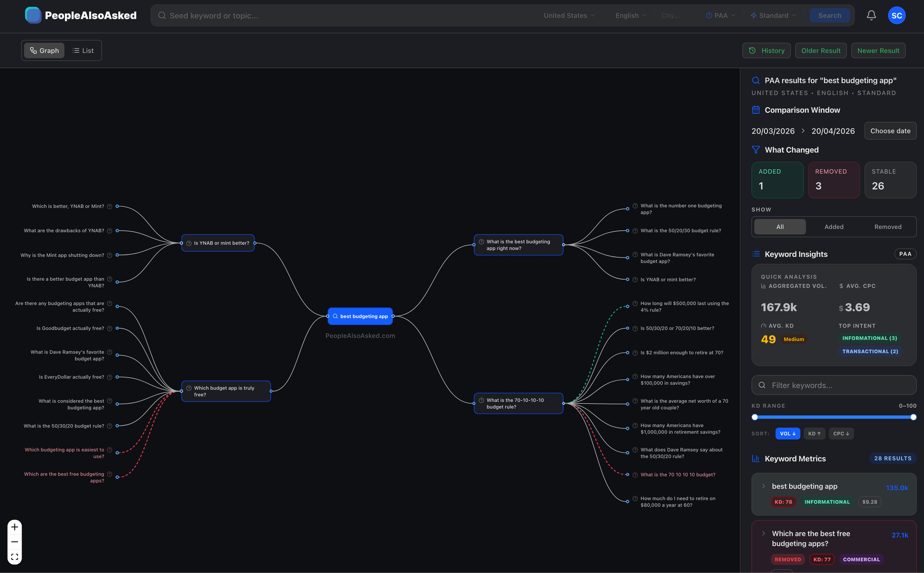Sort keywords by KD

click(814, 433)
